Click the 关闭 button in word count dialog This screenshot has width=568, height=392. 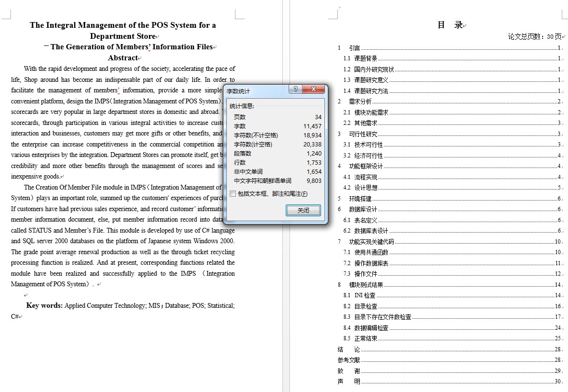click(x=303, y=211)
